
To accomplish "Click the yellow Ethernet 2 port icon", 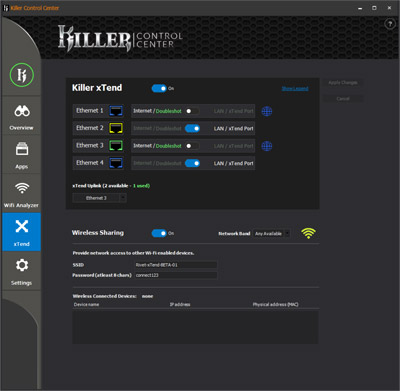I will point(116,128).
